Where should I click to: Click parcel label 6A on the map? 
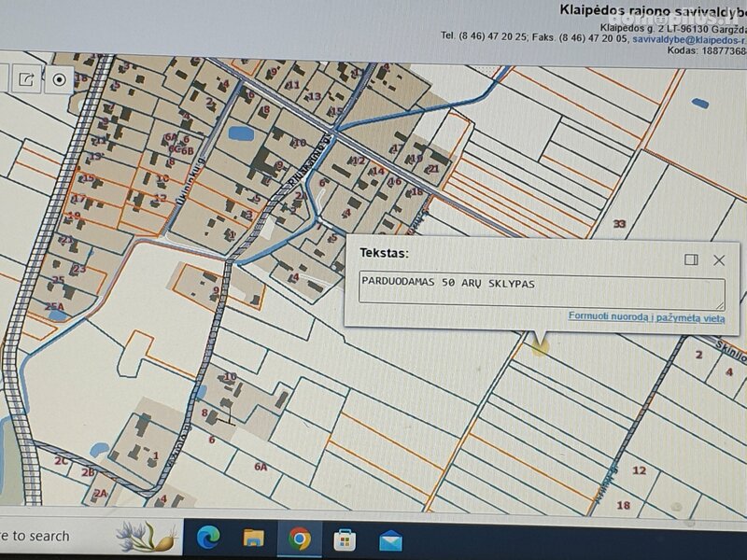[261, 467]
